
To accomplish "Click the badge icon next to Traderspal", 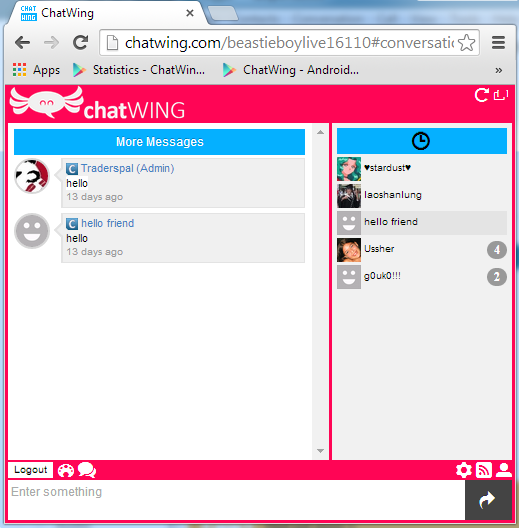I will click(x=72, y=168).
